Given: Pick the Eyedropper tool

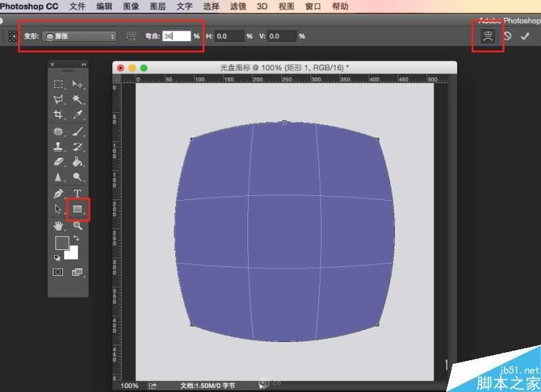Looking at the screenshot, I should (x=78, y=115).
